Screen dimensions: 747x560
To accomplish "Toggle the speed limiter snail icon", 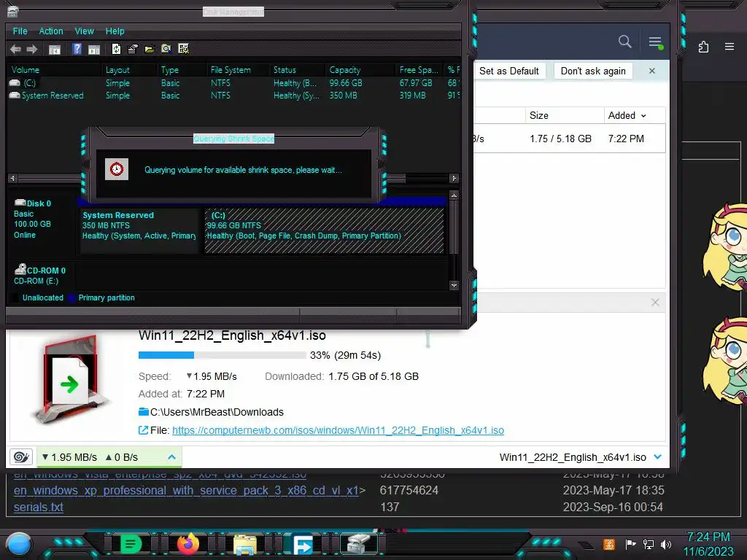I will point(21,457).
